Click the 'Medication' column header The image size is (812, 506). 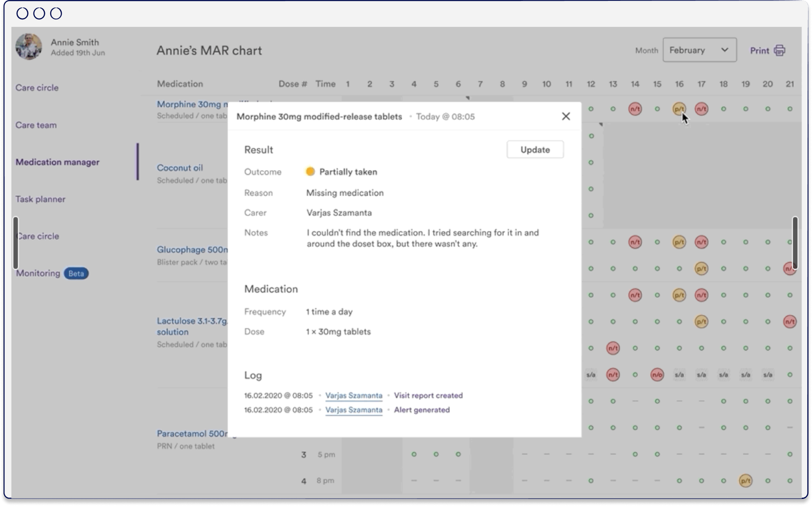(x=180, y=84)
